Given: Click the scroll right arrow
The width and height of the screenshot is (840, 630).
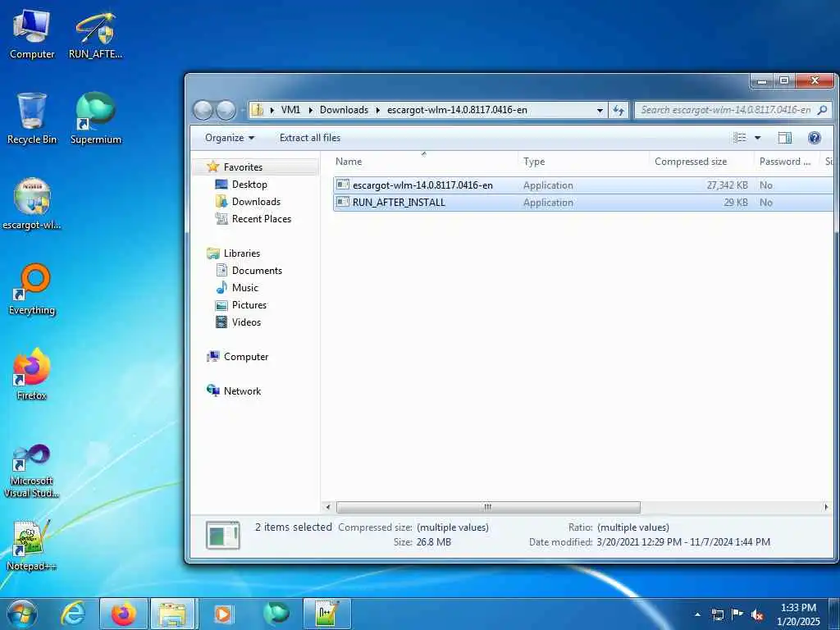Looking at the screenshot, I should 825,507.
